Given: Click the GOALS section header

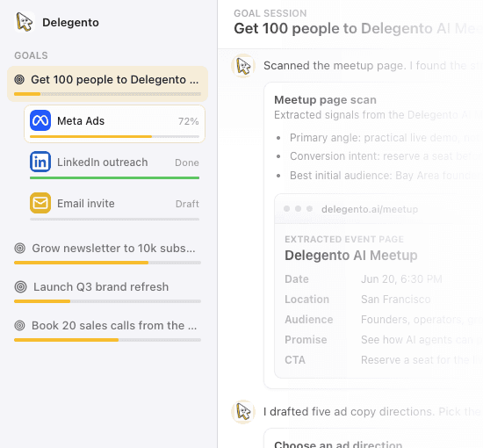Looking at the screenshot, I should coord(31,55).
